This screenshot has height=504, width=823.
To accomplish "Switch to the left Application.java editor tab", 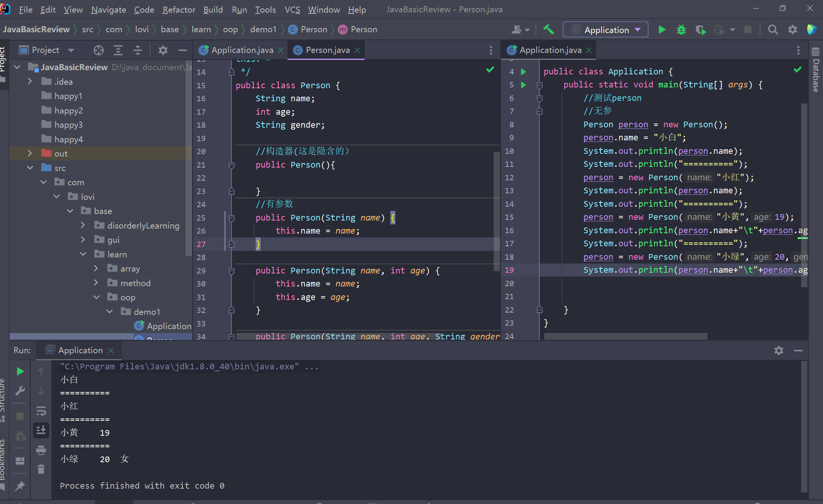I will click(x=242, y=50).
